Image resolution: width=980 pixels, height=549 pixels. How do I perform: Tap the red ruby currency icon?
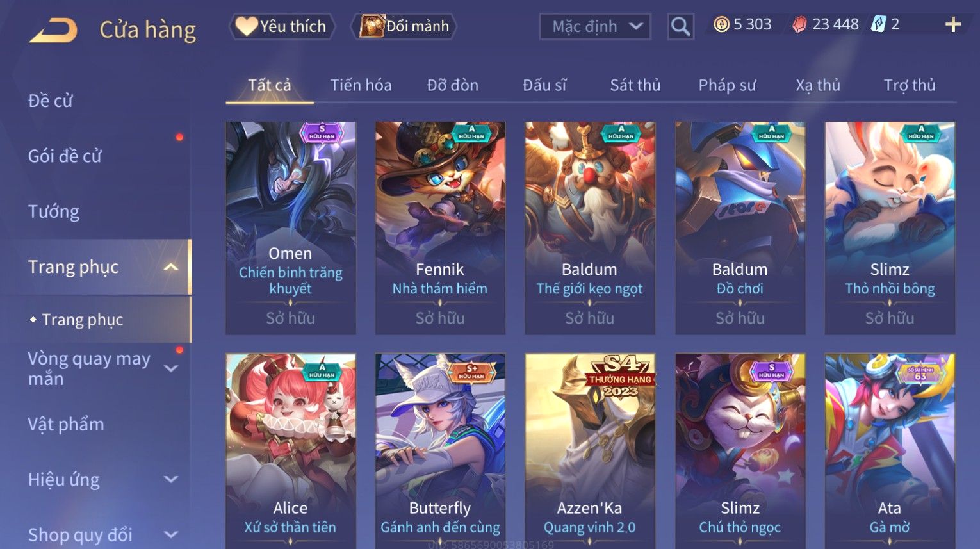click(799, 24)
